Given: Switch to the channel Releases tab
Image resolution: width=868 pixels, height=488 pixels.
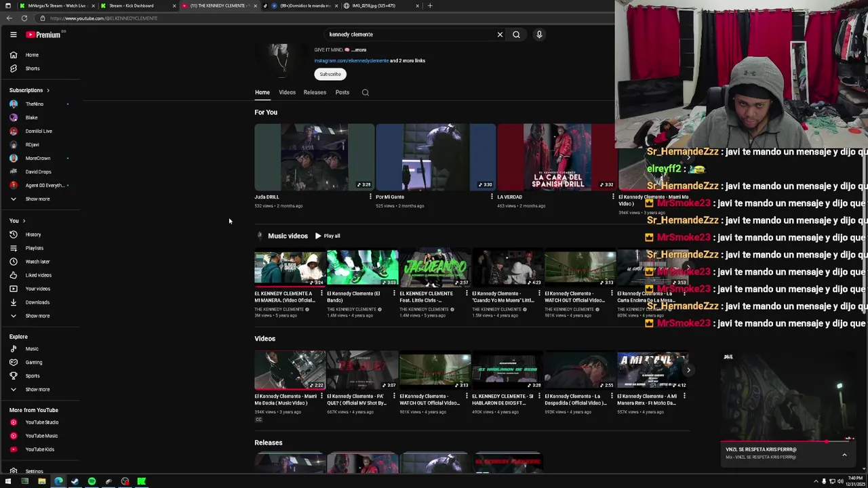Looking at the screenshot, I should coord(315,93).
